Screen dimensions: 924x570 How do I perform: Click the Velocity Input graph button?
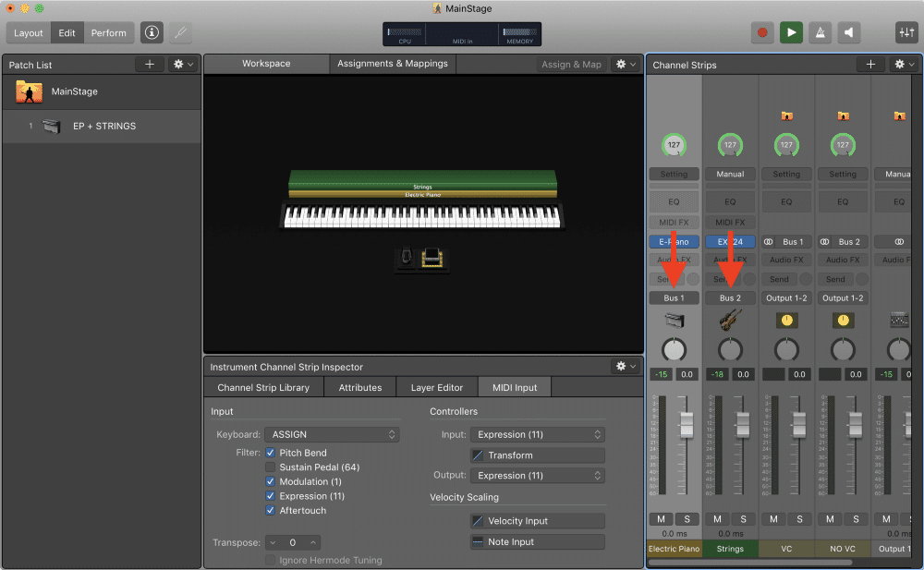click(x=538, y=520)
